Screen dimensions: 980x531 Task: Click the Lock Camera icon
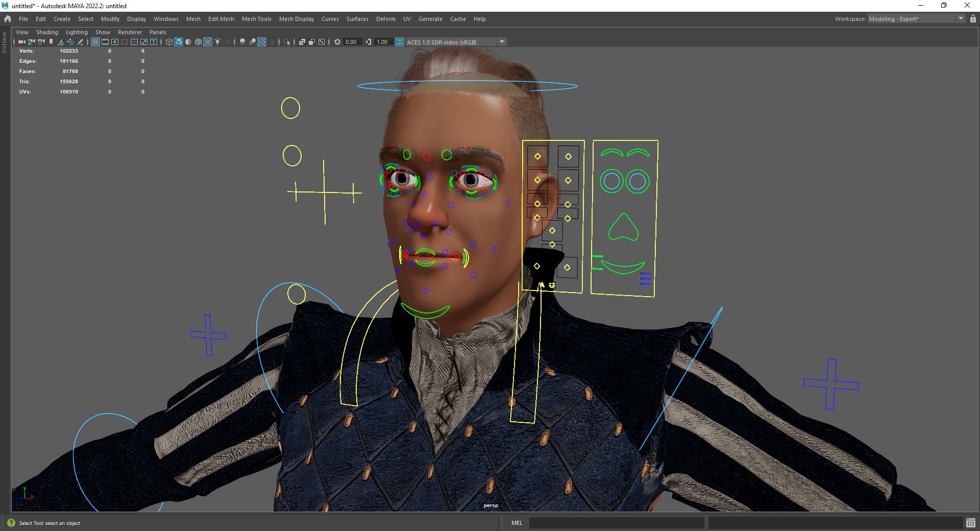pos(31,42)
